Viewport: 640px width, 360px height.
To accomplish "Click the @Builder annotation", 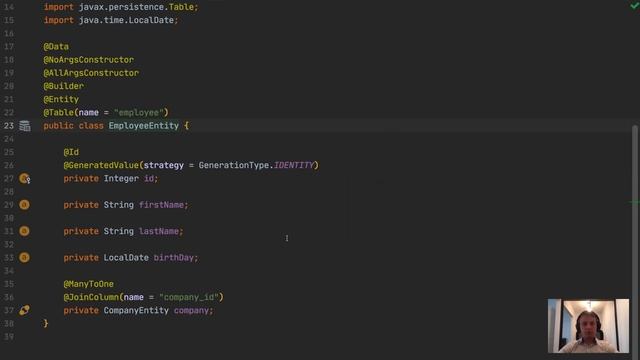I will point(64,86).
